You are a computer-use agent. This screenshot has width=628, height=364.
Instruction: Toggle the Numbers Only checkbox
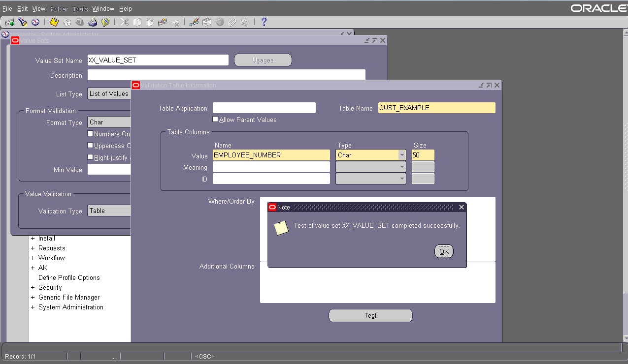tap(90, 133)
